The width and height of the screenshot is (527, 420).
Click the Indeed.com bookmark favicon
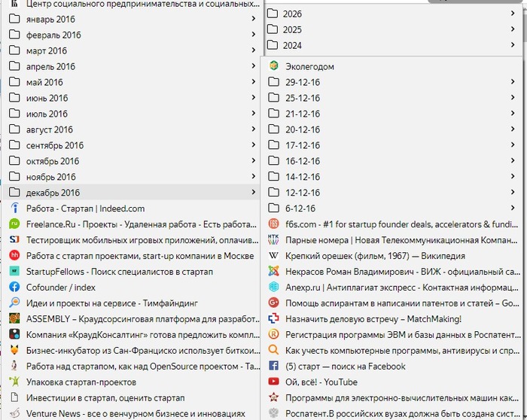click(14, 208)
